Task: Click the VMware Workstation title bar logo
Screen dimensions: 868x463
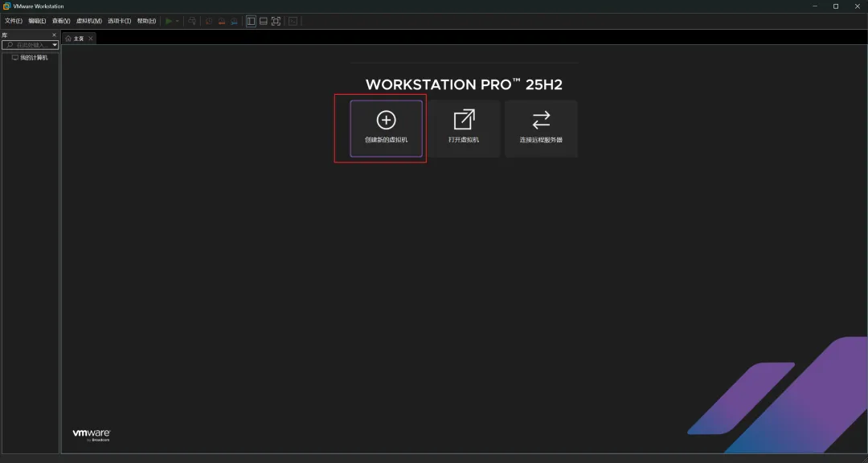Action: coord(6,6)
